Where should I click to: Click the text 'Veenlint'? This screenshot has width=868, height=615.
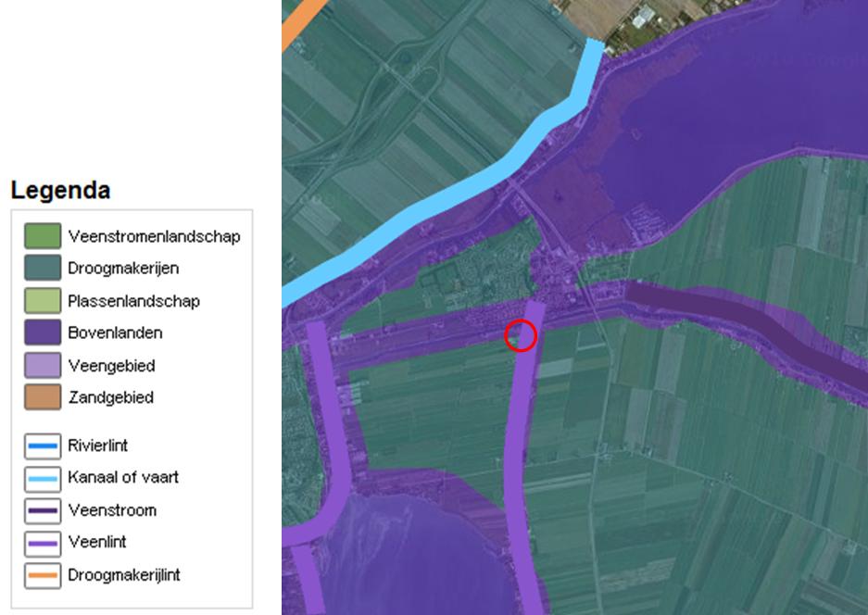tap(97, 542)
